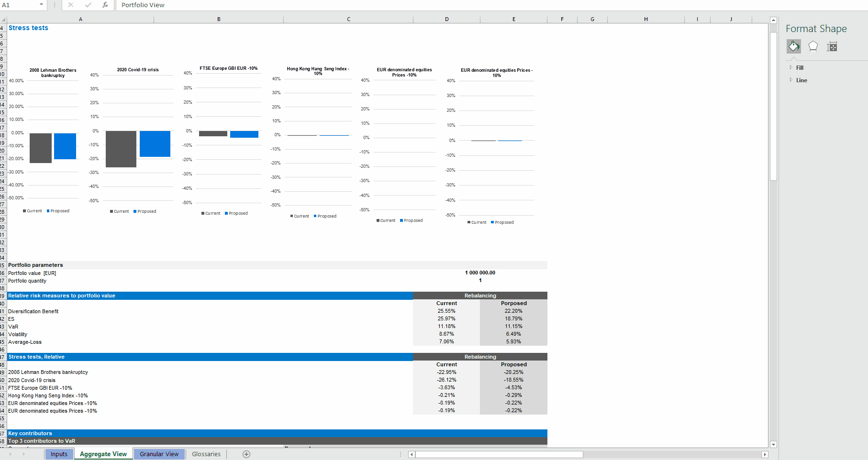Open the Size & Properties icon in Format Shape

(833, 46)
